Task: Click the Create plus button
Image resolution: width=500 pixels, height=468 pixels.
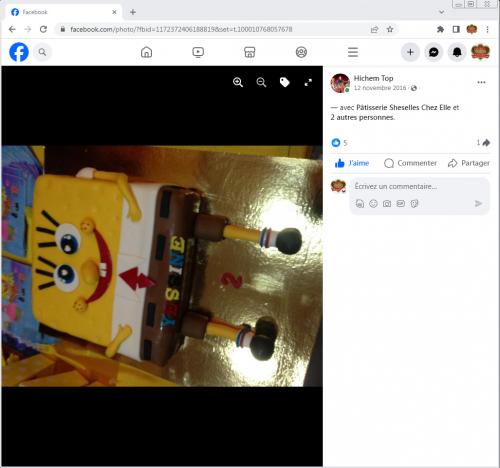Action: tap(410, 52)
